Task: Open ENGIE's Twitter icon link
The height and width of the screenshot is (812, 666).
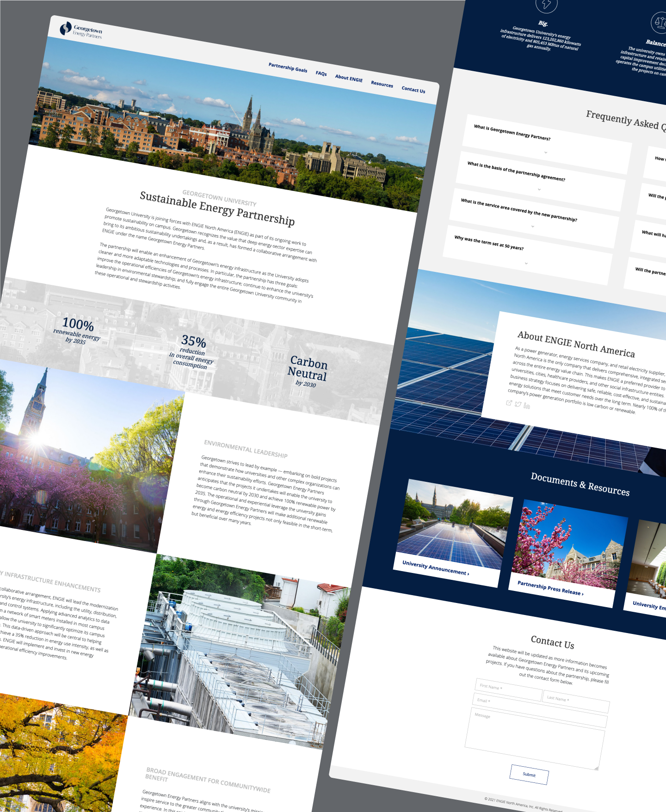Action: pyautogui.click(x=518, y=404)
